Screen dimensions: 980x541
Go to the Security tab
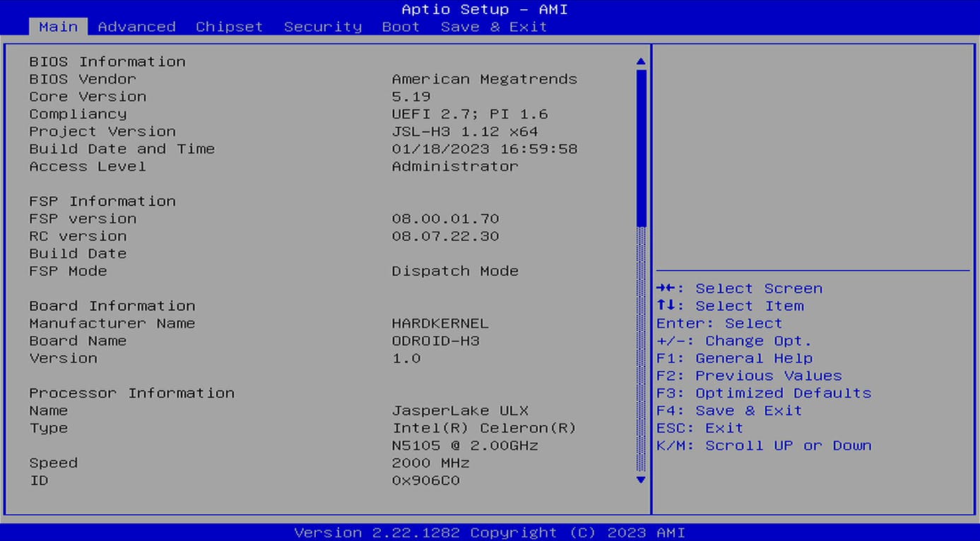(x=323, y=27)
